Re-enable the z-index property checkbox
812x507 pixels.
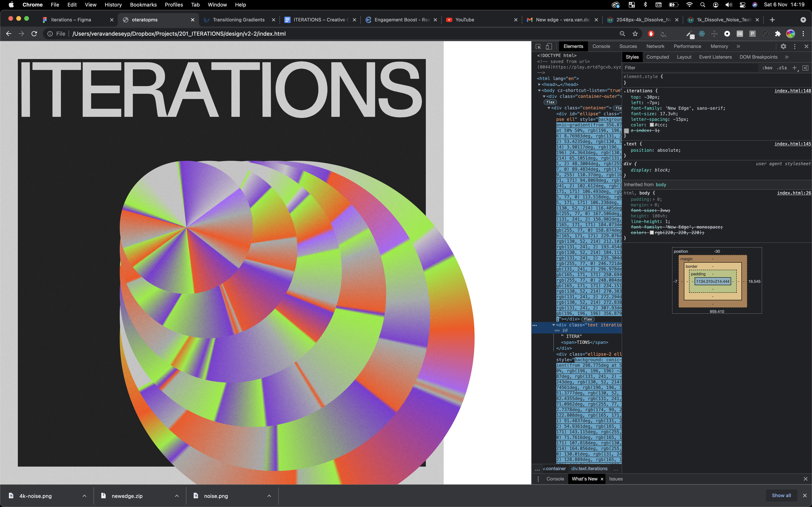point(626,131)
